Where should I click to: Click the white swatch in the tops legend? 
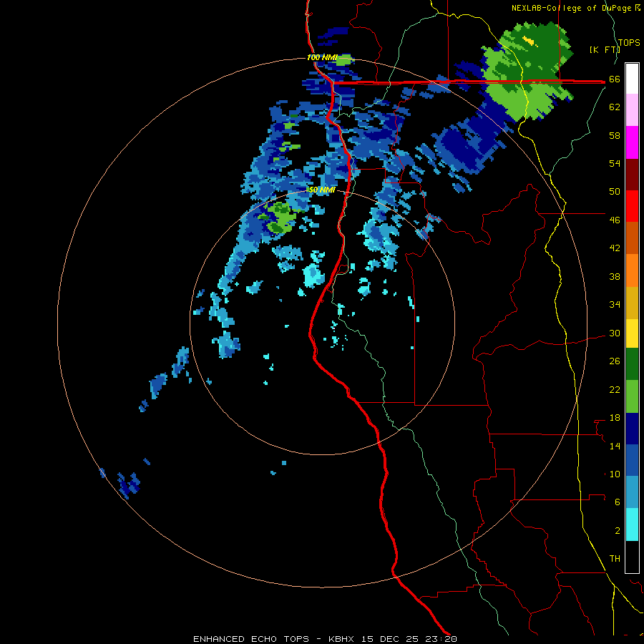(632, 79)
